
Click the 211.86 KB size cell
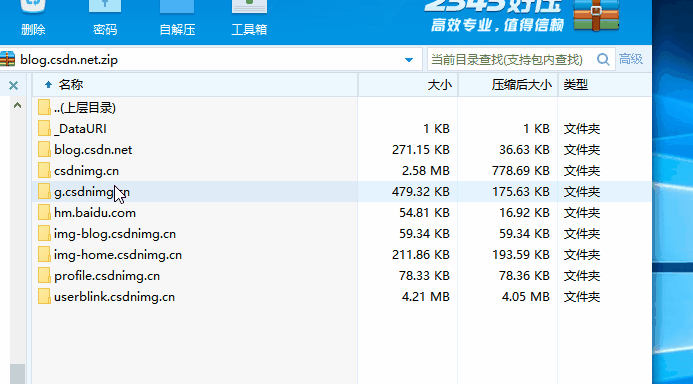421,255
